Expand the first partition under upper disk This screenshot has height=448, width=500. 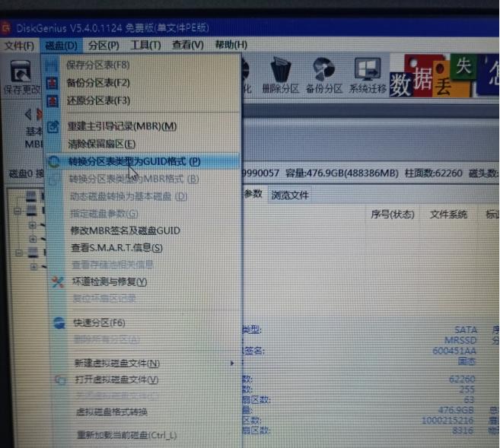32,225
